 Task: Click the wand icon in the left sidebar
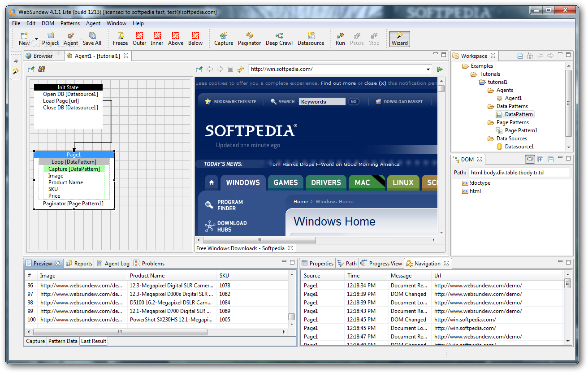pos(16,71)
